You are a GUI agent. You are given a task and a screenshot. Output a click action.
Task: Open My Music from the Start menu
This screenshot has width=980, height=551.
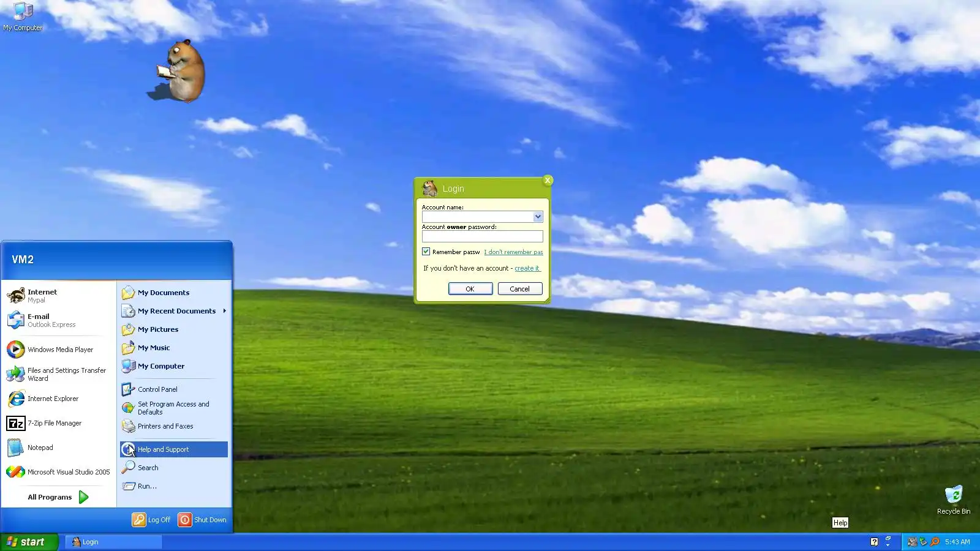point(174,348)
